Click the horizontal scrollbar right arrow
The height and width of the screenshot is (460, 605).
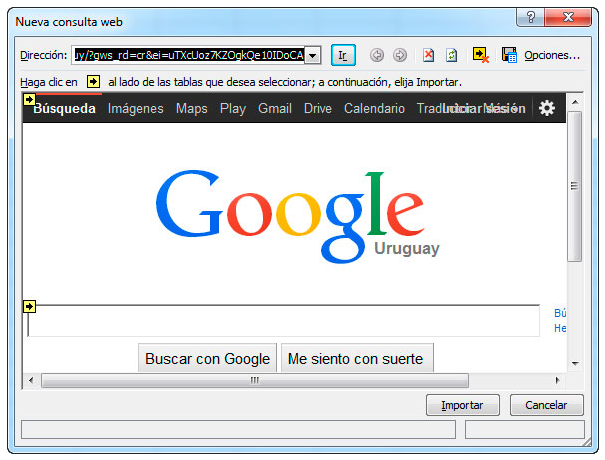[557, 380]
